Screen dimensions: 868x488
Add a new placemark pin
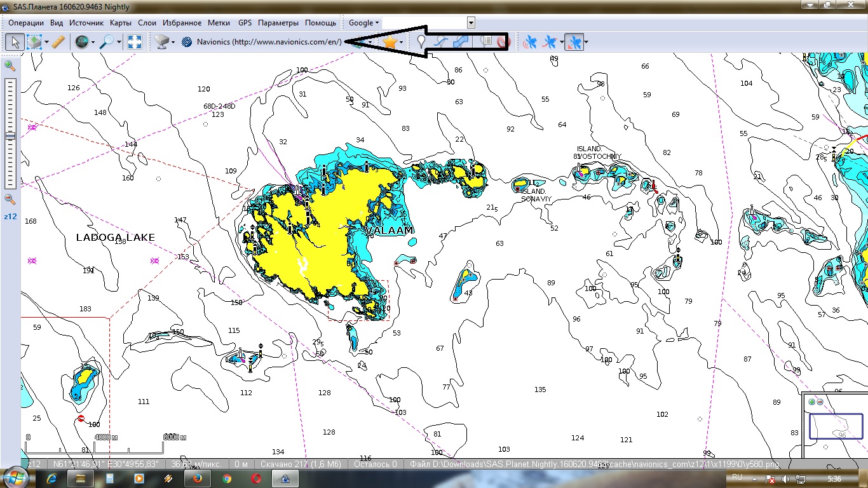[x=421, y=42]
